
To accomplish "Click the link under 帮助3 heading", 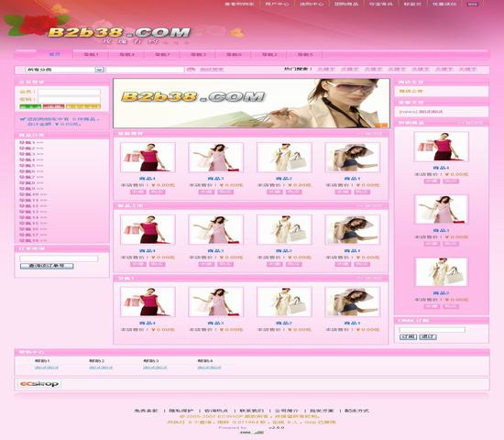I will point(155,368).
